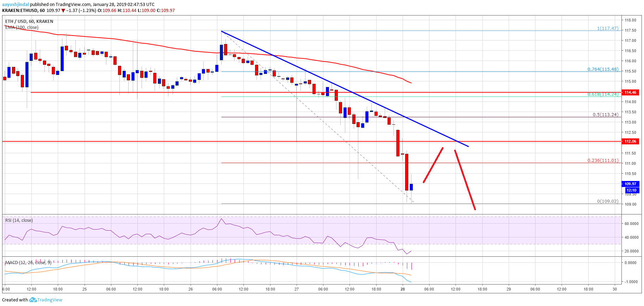Click the 28 date marker on time axis
Image resolution: width=644 pixels, height=306 pixels.
tap(403, 289)
